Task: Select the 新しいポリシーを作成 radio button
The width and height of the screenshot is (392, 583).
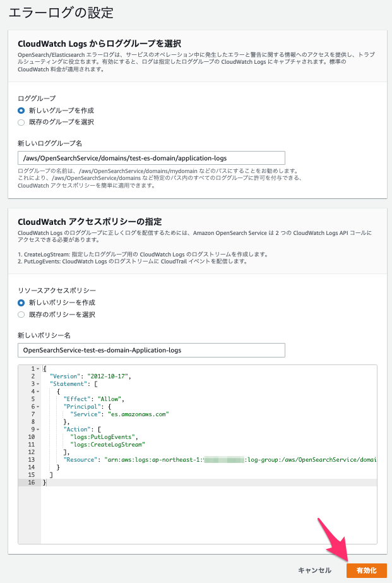Action: (21, 303)
